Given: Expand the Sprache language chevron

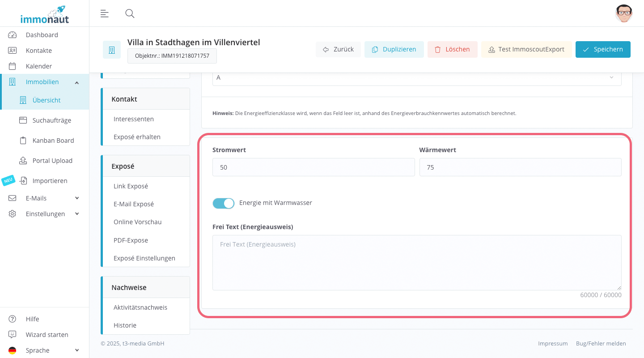Looking at the screenshot, I should pos(77,350).
